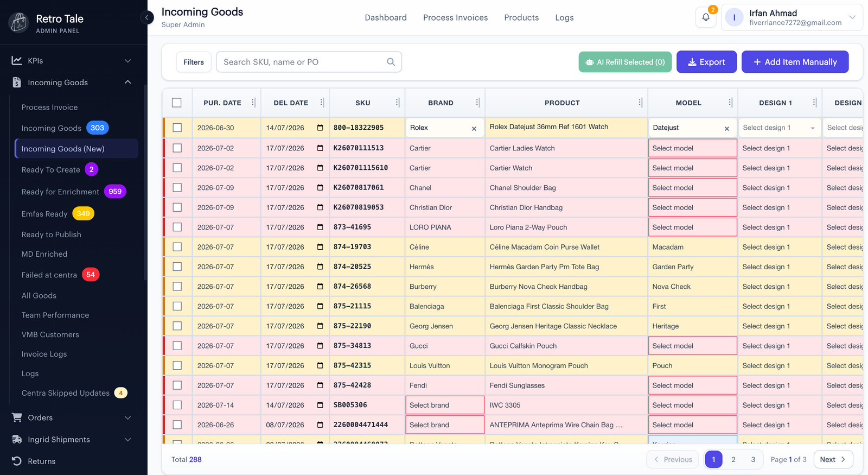Open calendar for SKU 874-19703 delivery date

click(x=320, y=247)
